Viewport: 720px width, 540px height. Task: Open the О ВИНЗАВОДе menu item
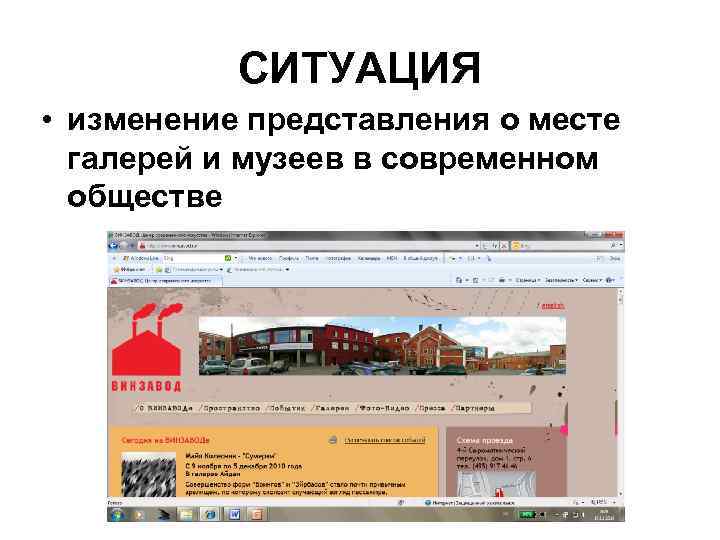tap(164, 408)
